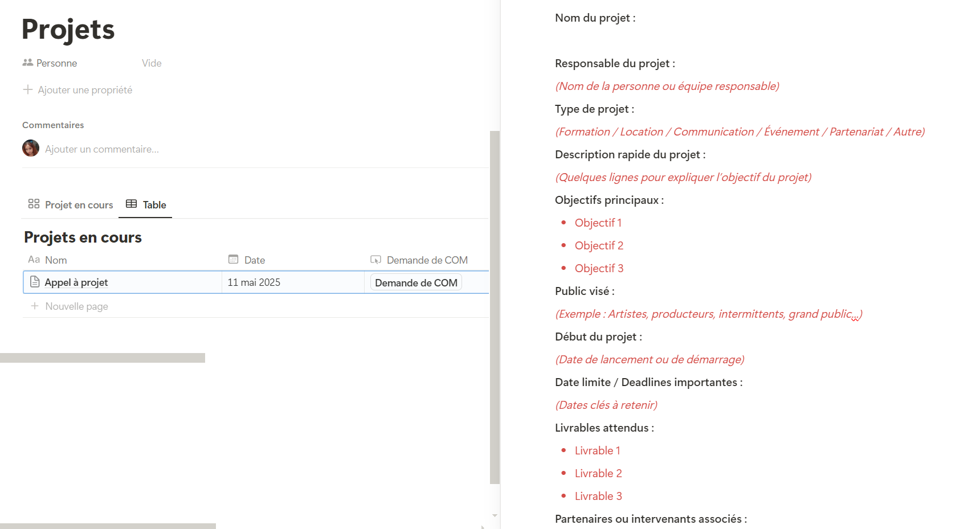Click the scroll down arrow at scrollbar bottom
The height and width of the screenshot is (529, 980).
tap(495, 515)
